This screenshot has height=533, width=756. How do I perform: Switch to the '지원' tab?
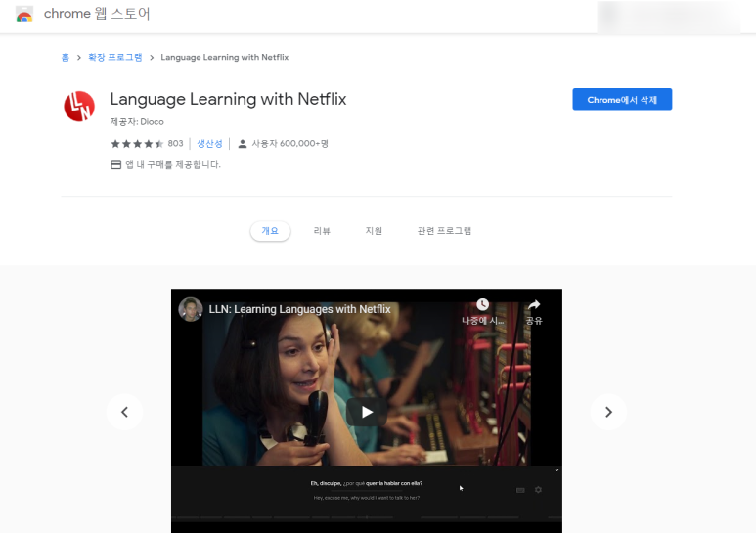tap(374, 231)
